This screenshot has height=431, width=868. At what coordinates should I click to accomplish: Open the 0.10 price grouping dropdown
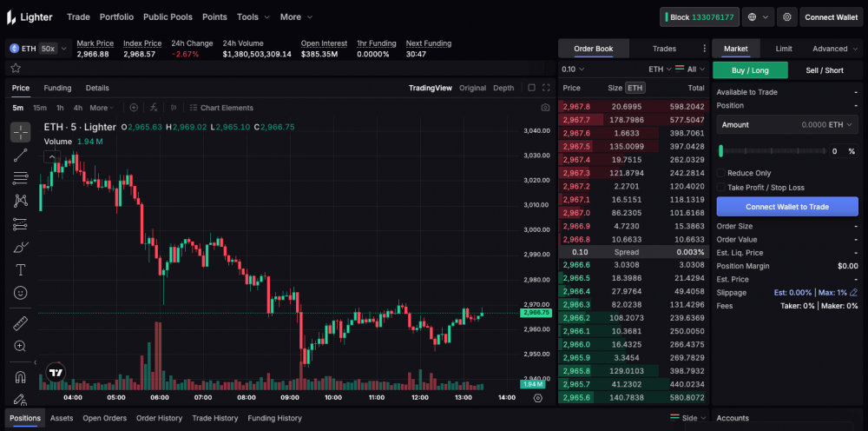pyautogui.click(x=573, y=69)
